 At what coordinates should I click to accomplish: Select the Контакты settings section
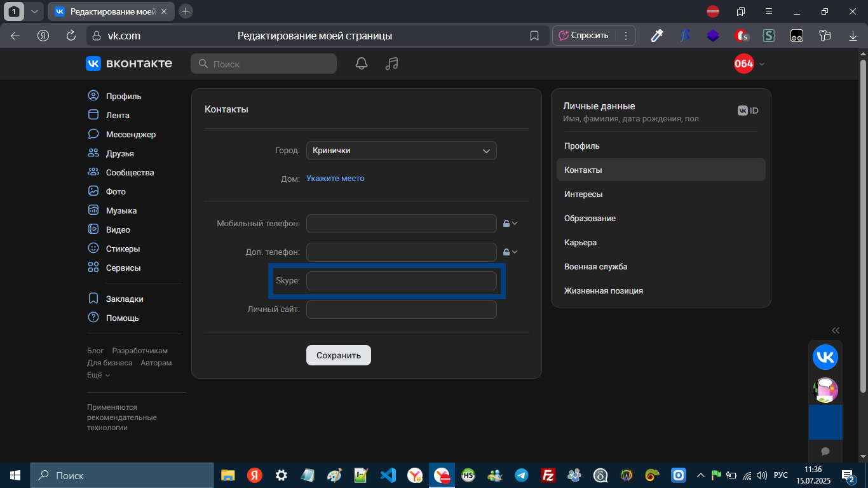[661, 170]
